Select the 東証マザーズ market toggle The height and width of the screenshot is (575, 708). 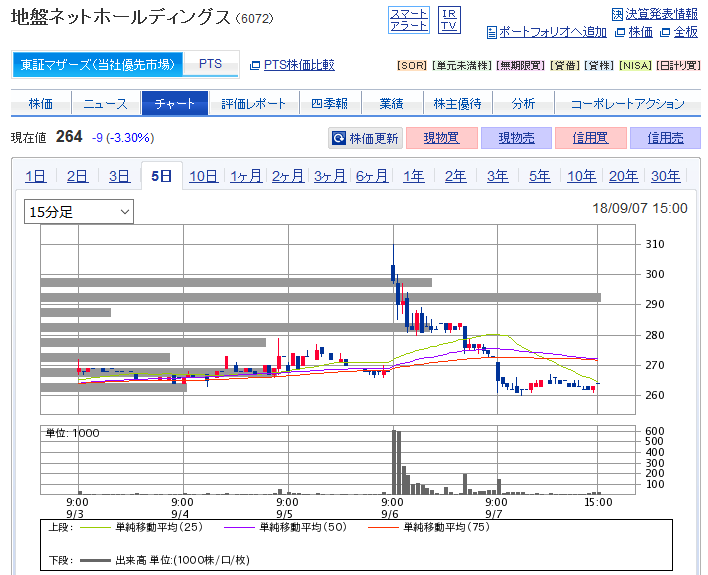click(98, 64)
